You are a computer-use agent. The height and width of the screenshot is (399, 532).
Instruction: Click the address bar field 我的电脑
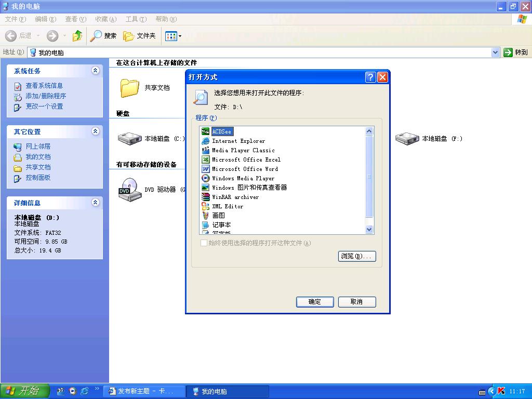[260, 52]
